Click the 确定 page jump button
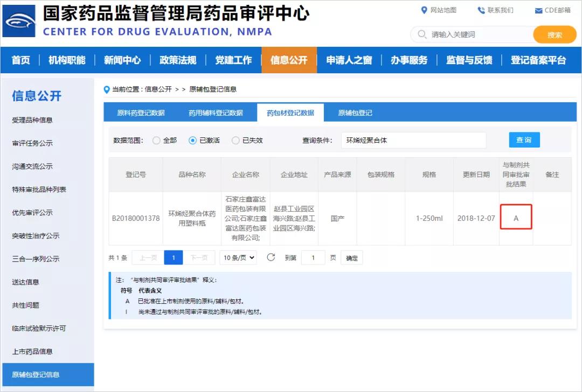This screenshot has height=392, width=582. pos(352,258)
